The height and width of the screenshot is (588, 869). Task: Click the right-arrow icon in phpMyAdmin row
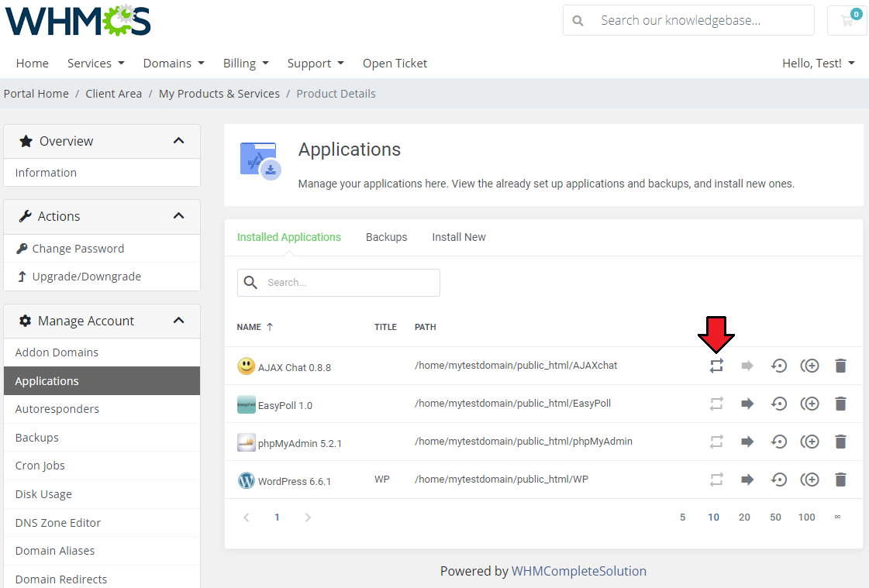747,442
